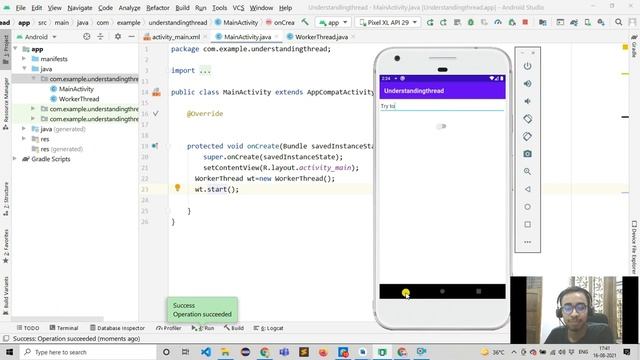Select MainActivity class in project tree
This screenshot has height=360, width=640.
click(x=76, y=89)
